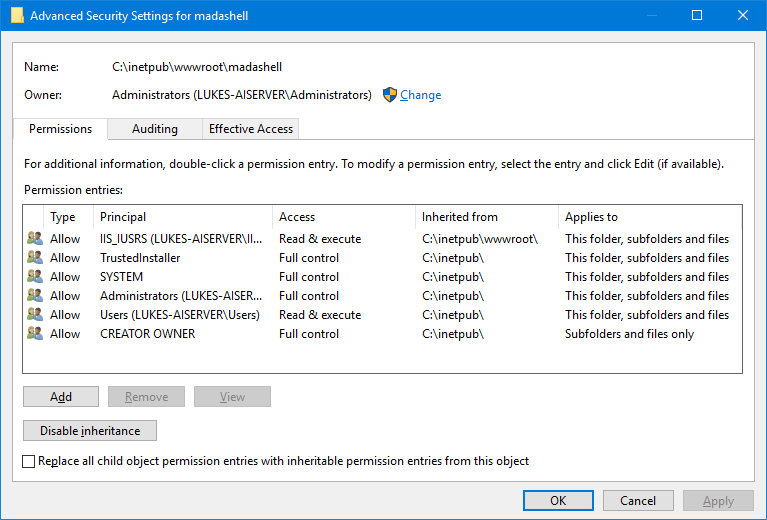Click Disable inheritance button

pos(90,431)
